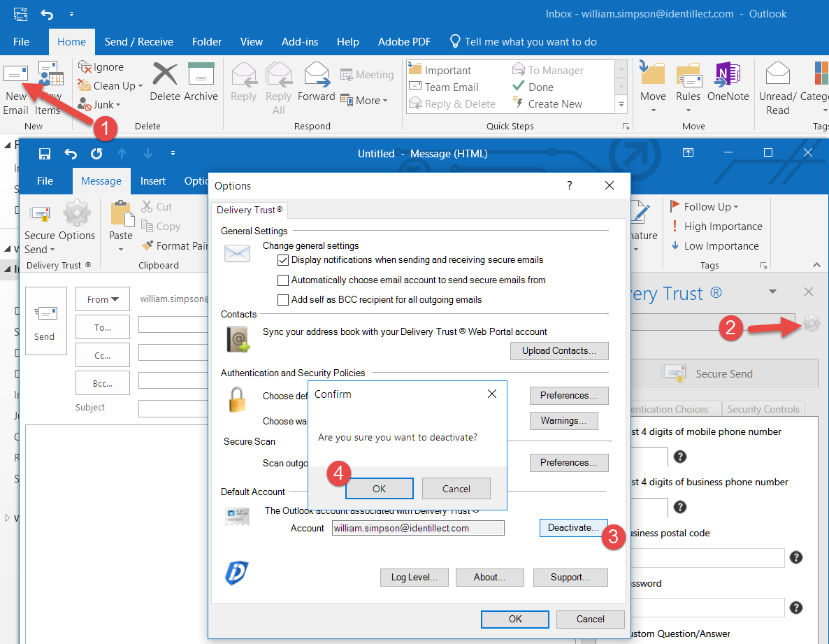
Task: Click the Delivery Trust settings gear icon
Action: (x=811, y=324)
